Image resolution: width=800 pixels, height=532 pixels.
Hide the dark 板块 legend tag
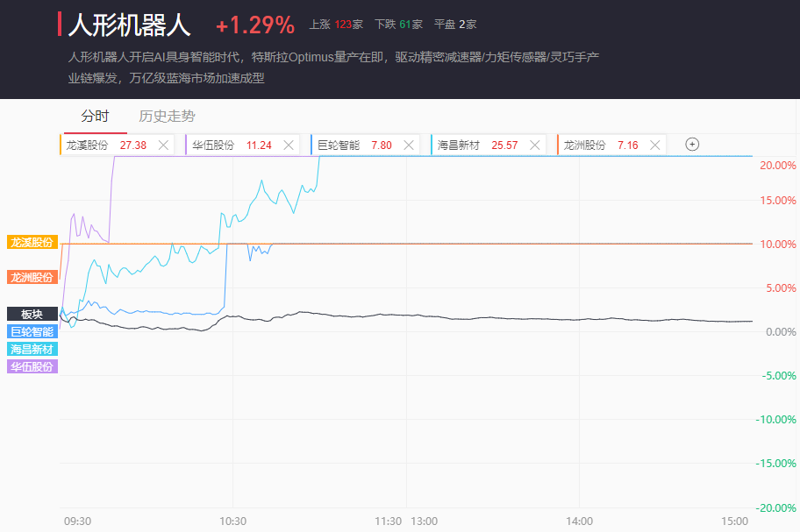[32, 314]
